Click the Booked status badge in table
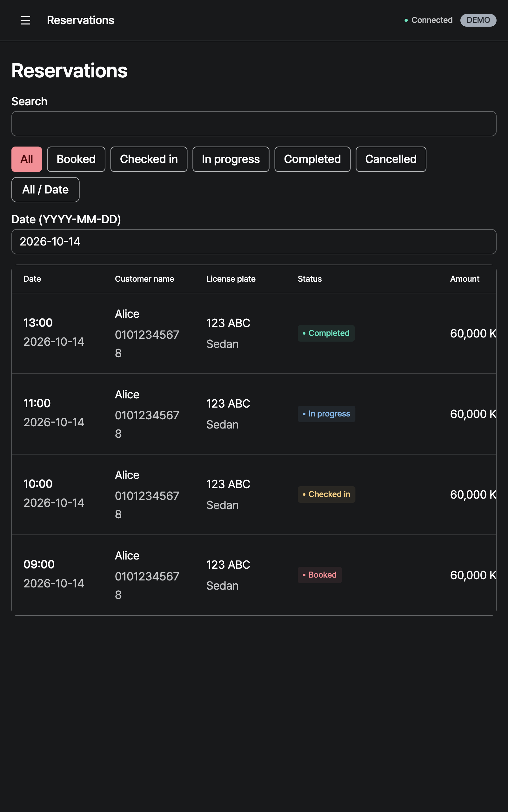Image resolution: width=508 pixels, height=812 pixels. pyautogui.click(x=319, y=575)
